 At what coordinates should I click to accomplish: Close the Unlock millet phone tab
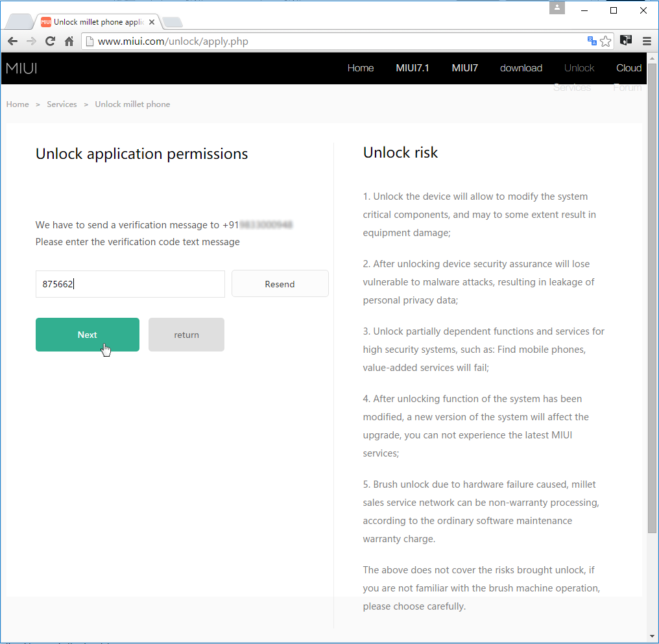(x=152, y=22)
